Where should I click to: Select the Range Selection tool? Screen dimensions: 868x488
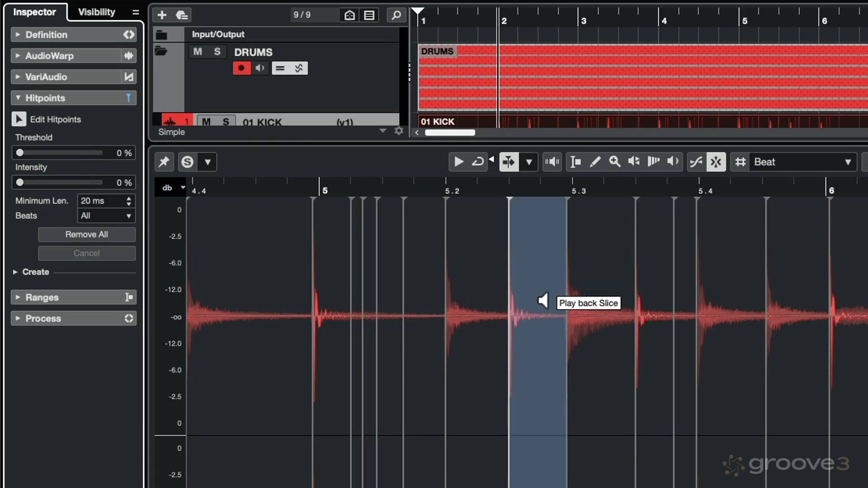click(x=575, y=162)
